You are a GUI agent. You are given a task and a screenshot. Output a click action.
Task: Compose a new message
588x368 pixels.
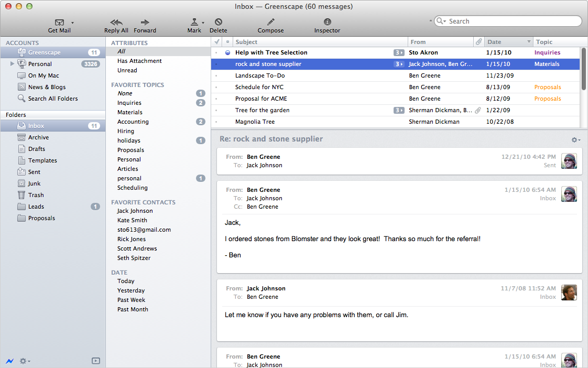coord(270,22)
